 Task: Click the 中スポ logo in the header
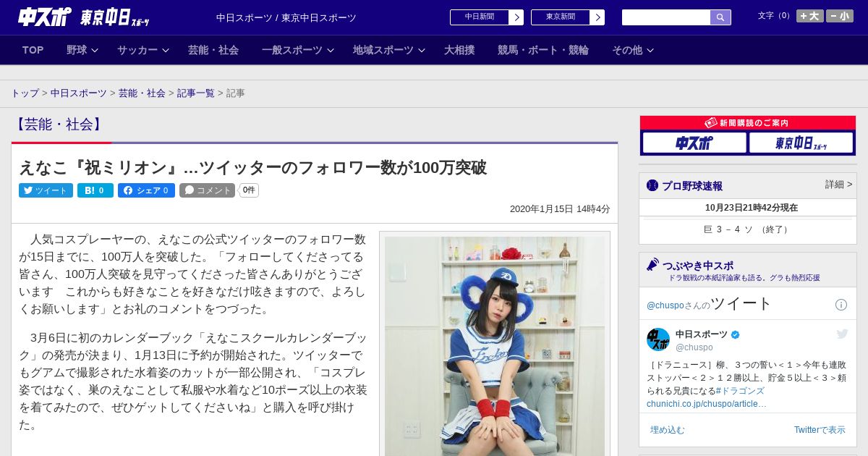tap(45, 17)
